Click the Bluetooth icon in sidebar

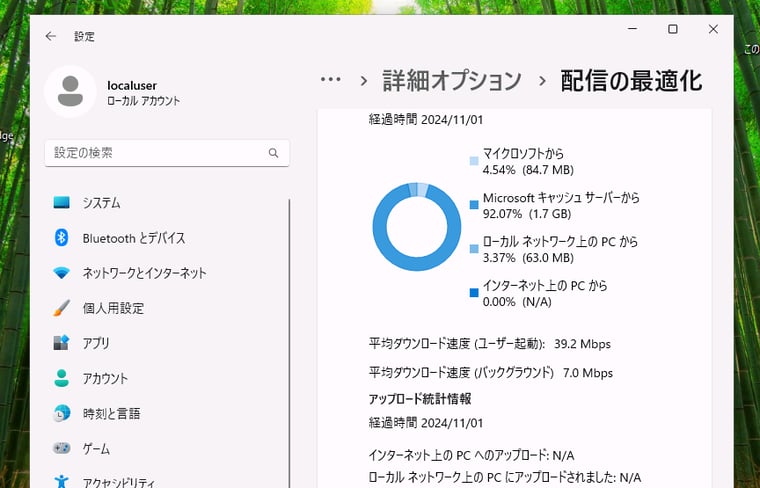coord(62,237)
